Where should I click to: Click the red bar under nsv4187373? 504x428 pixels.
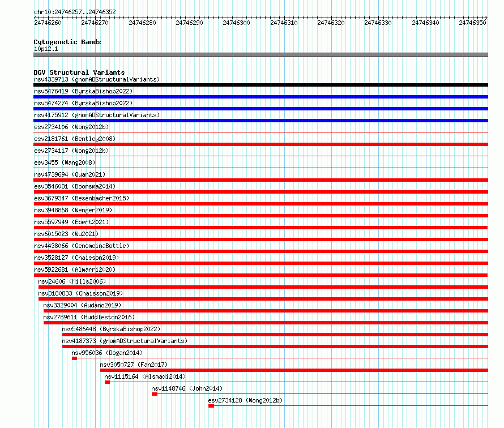click(275, 346)
